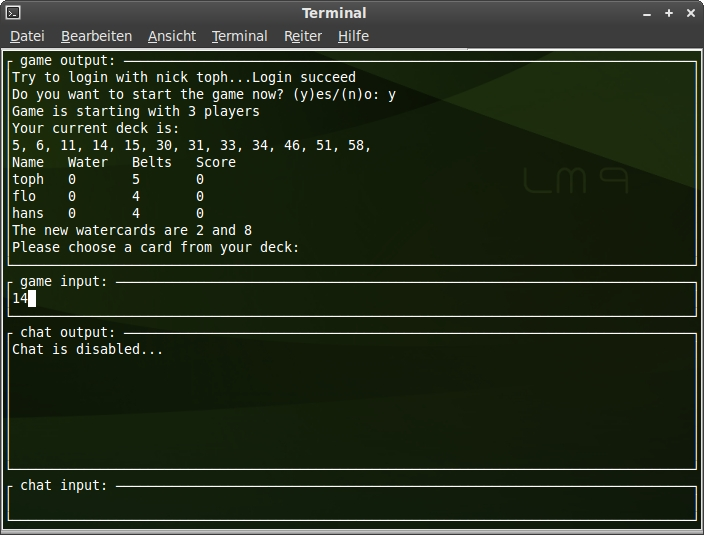
Task: Click the current deck card numbers line
Action: [191, 145]
